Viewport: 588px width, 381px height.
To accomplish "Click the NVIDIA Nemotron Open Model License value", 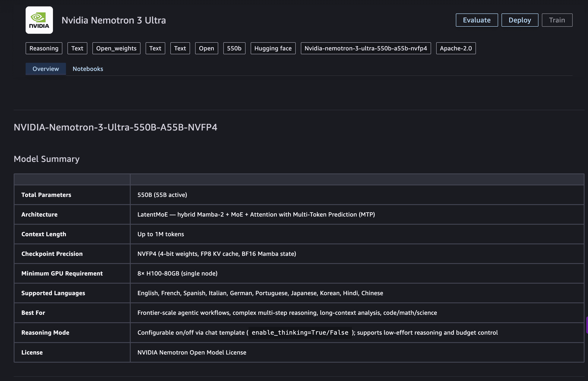I will click(x=192, y=352).
